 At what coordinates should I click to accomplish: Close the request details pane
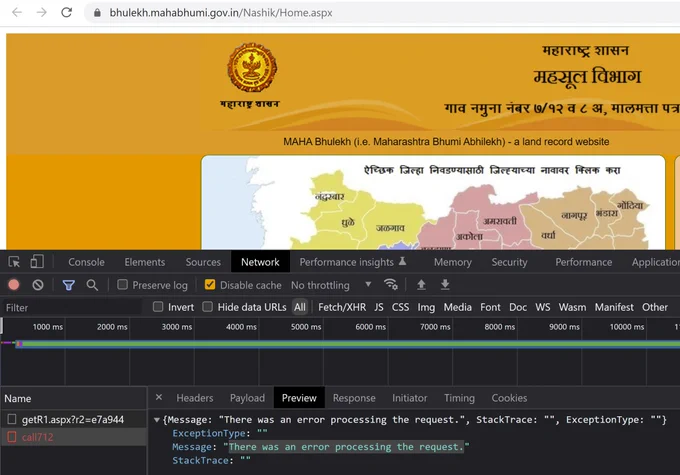[x=159, y=397]
